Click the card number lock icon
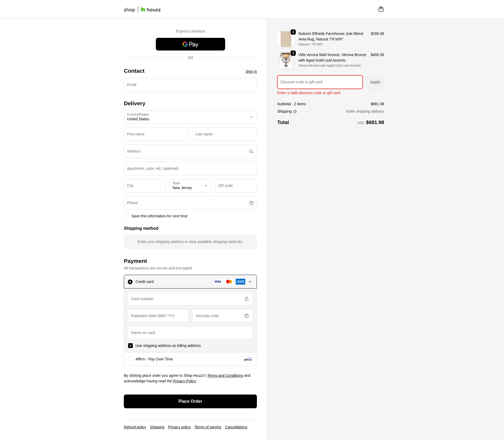Screen dimensions: 504x440 (x=246, y=299)
